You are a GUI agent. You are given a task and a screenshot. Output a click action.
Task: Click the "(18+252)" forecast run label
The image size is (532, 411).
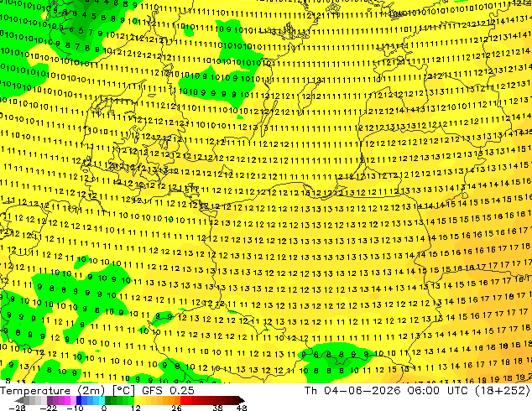pyautogui.click(x=504, y=390)
